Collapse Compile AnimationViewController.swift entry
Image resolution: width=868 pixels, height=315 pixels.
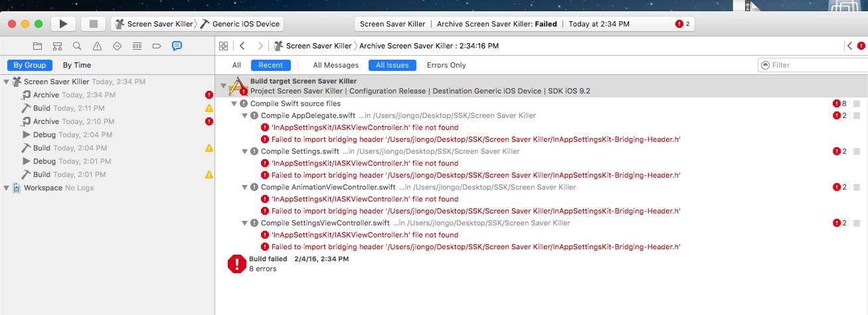(245, 187)
